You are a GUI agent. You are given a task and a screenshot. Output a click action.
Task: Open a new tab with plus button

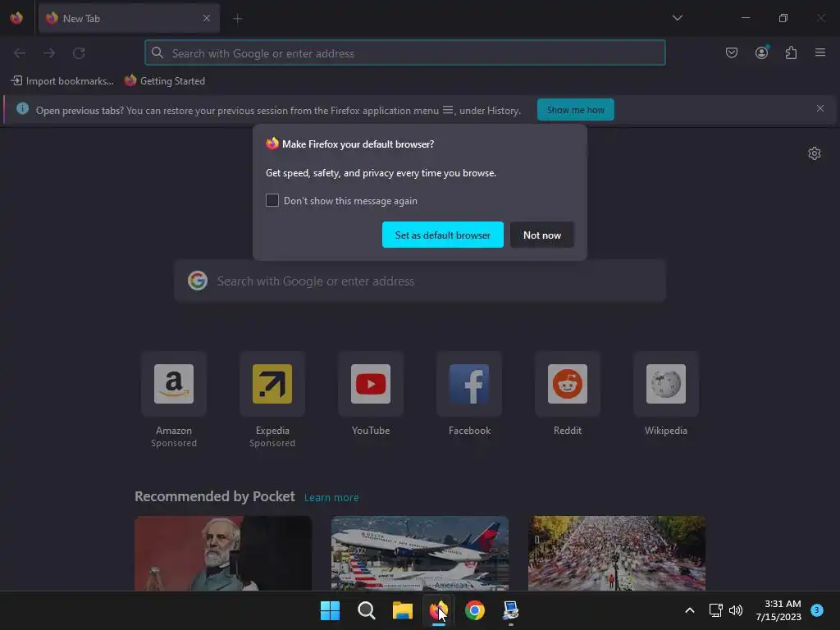pos(238,19)
